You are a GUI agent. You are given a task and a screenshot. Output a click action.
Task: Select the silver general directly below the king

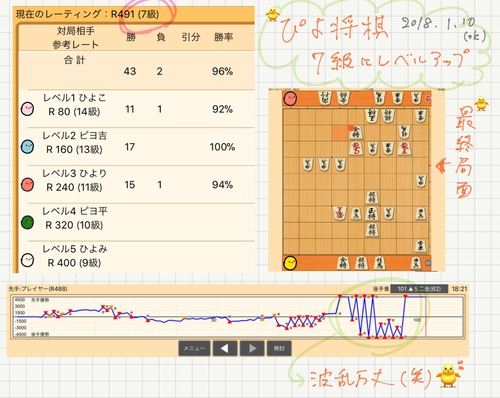coord(372,230)
